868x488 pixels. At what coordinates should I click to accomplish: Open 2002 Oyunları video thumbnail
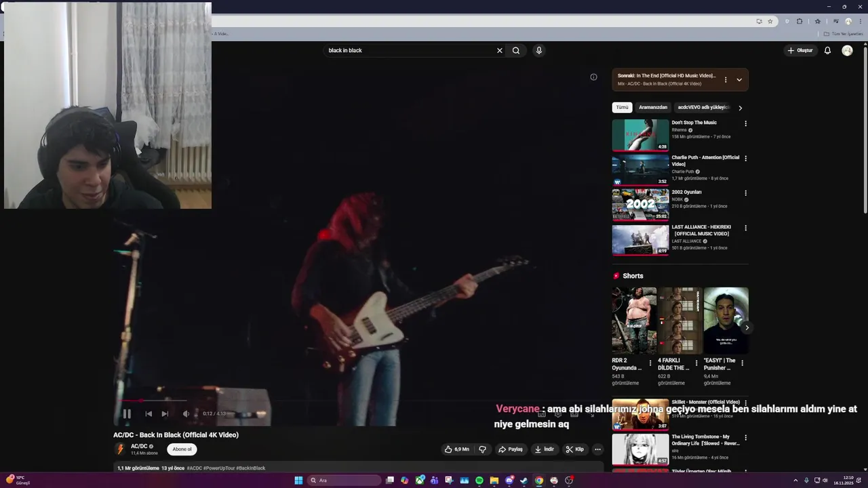pos(640,205)
